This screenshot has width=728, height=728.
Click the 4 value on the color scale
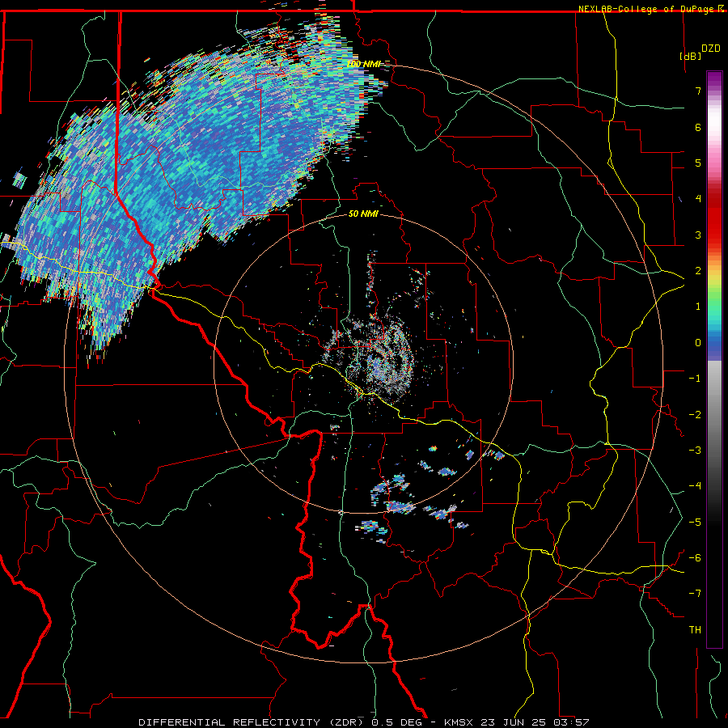698,199
